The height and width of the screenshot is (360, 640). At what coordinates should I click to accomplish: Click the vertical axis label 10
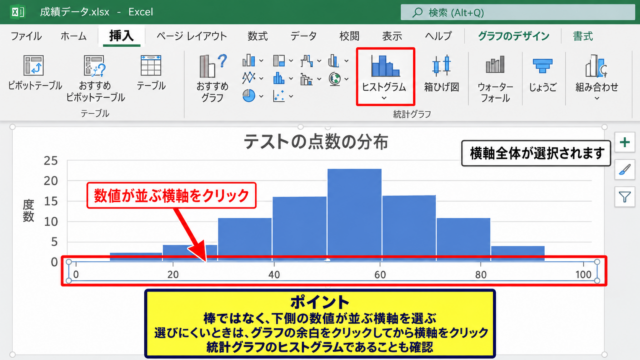coord(51,222)
